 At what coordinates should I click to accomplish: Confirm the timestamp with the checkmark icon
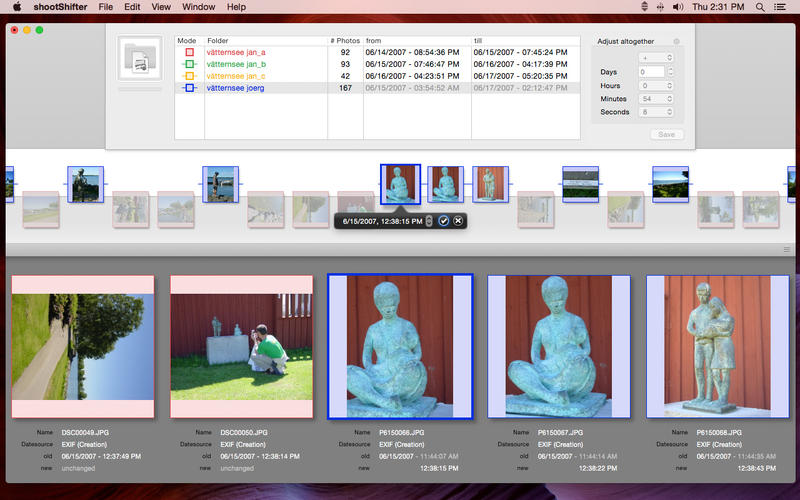(x=444, y=220)
